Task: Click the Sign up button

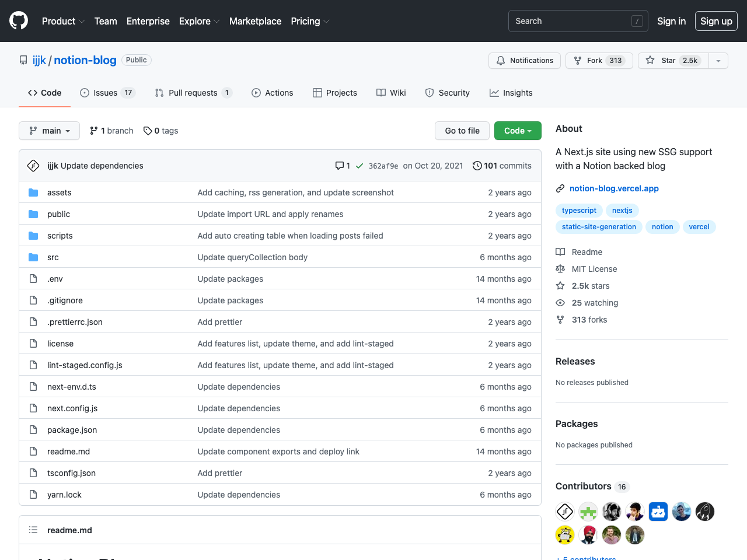Action: coord(716,21)
